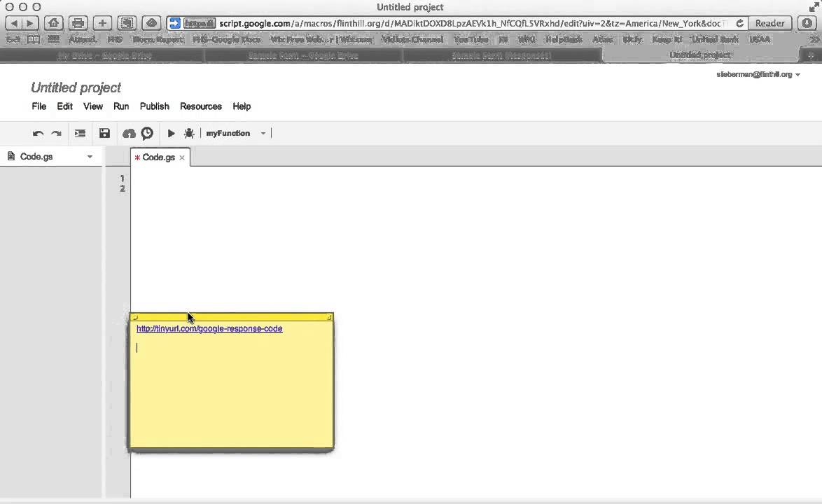
Task: Open the HelpDesk bookmark
Action: [x=564, y=40]
